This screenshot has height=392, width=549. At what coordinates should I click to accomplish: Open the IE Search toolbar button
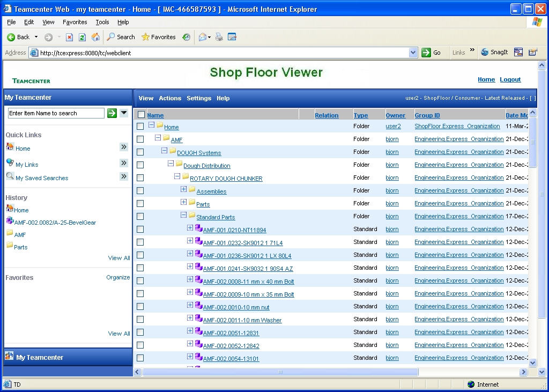[x=121, y=37]
